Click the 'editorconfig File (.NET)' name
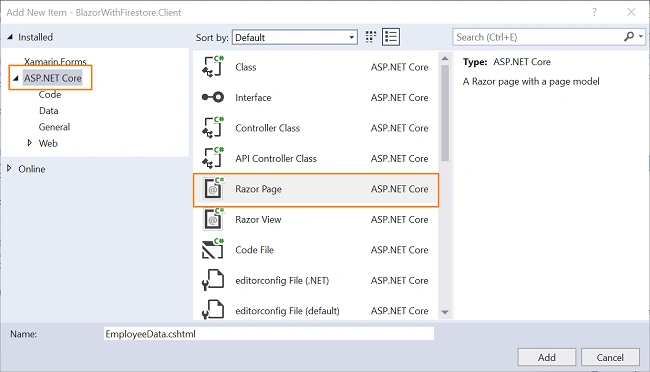 282,280
